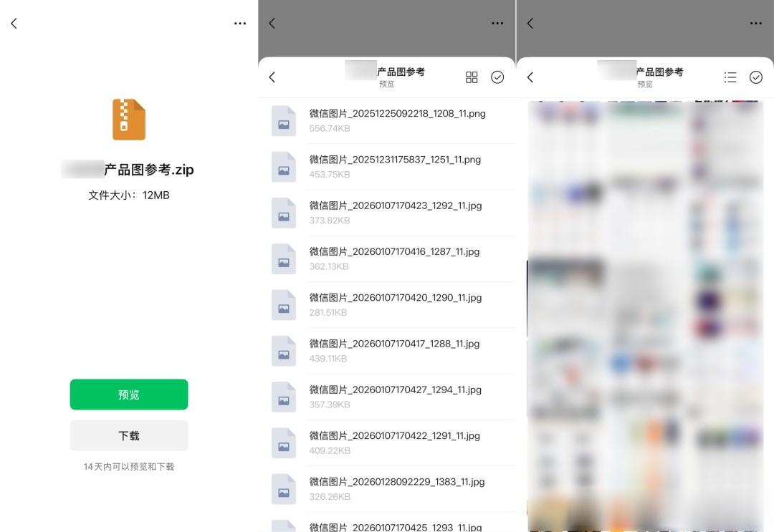The height and width of the screenshot is (532, 774).
Task: Click the 产品图参考 title in the thumbnail sheet
Action: point(659,72)
